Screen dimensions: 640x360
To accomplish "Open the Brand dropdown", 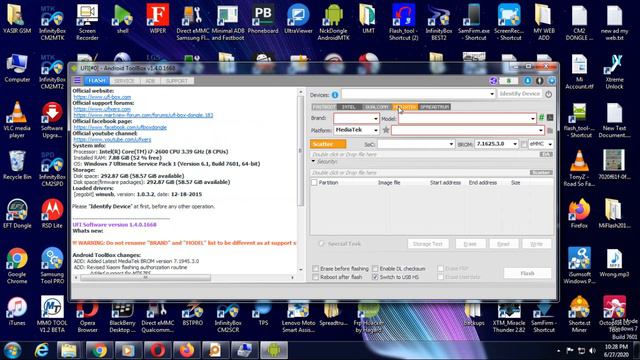I will click(375, 118).
